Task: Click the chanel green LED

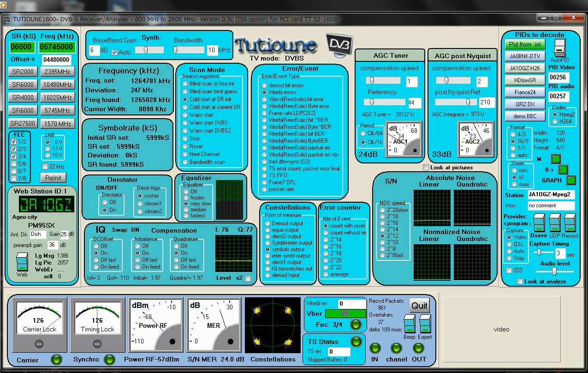Action: click(x=396, y=348)
